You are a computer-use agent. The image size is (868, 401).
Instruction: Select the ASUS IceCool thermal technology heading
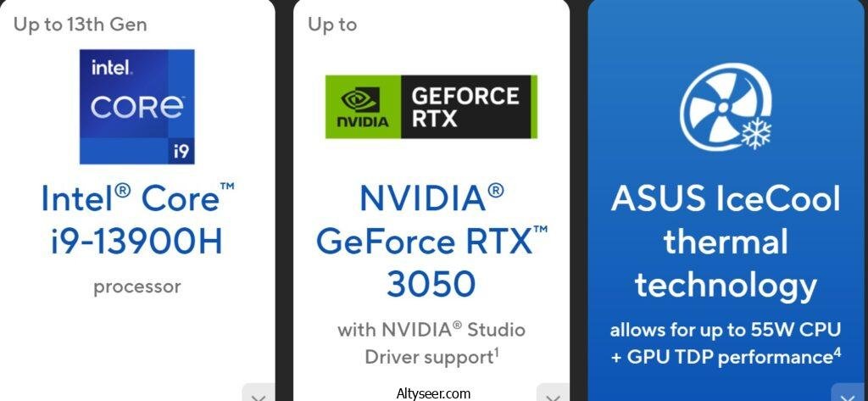tap(726, 241)
